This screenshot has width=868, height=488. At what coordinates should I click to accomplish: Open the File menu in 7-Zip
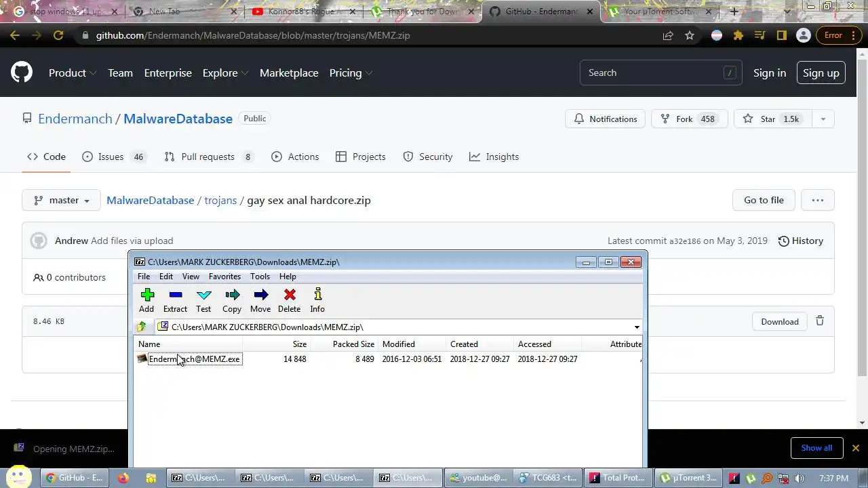[x=144, y=277]
